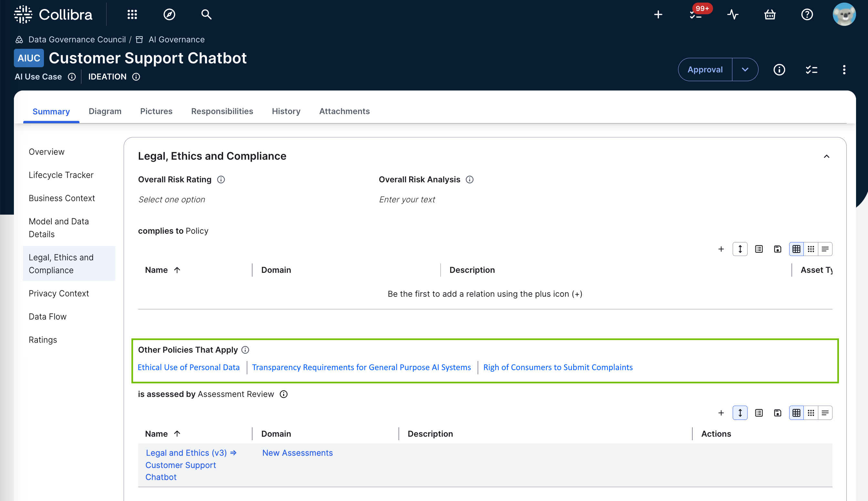The height and width of the screenshot is (501, 868).
Task: Click the help question mark icon
Action: pyautogui.click(x=807, y=15)
